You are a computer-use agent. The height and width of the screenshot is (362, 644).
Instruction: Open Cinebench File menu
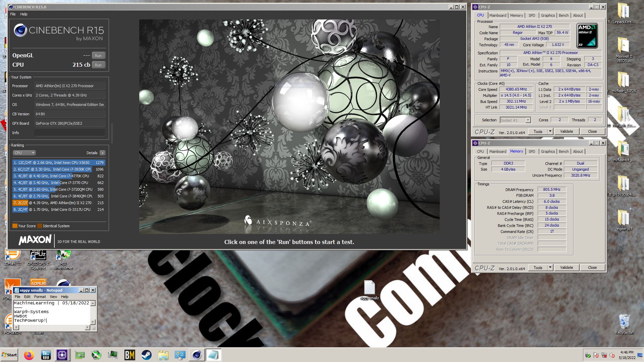[x=13, y=14]
